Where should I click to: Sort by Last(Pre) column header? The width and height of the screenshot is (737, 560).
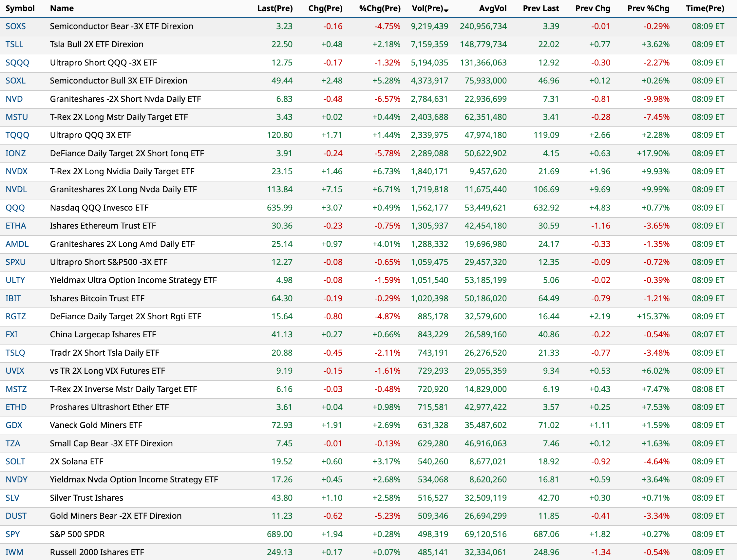275,8
